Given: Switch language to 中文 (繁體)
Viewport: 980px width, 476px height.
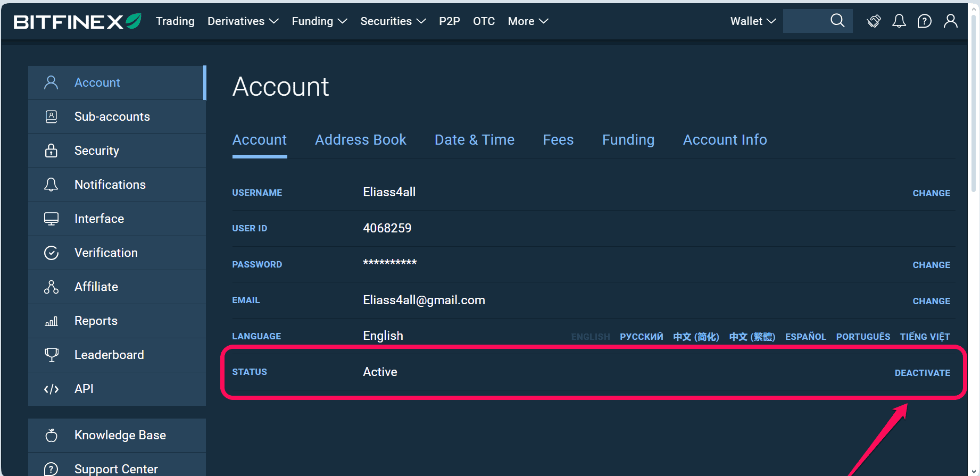Looking at the screenshot, I should point(752,337).
